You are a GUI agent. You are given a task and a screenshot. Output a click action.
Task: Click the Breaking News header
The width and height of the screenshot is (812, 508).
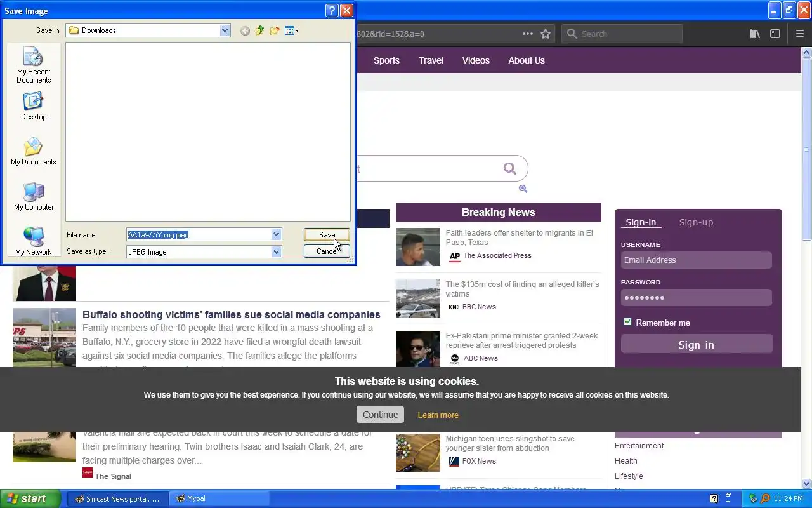[x=498, y=212]
